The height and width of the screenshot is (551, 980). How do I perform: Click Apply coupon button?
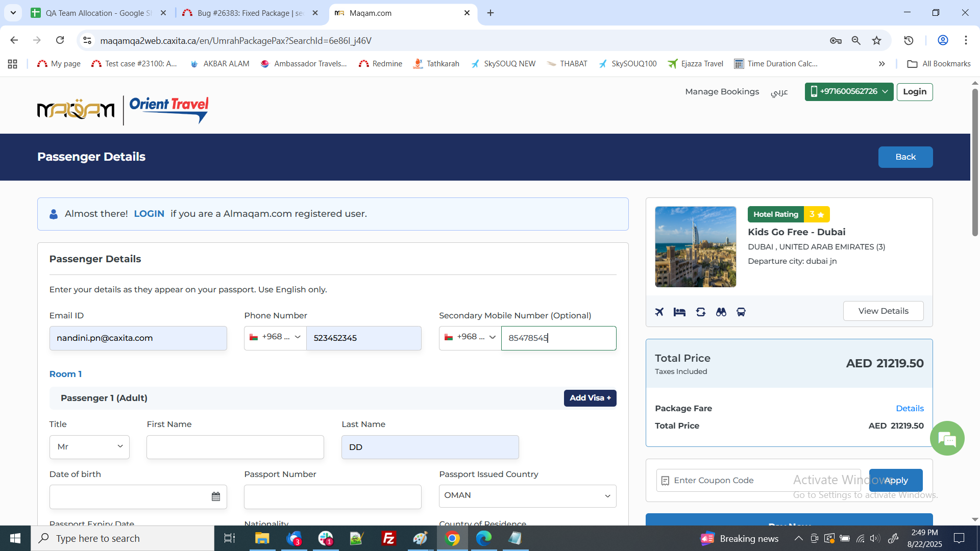coord(896,480)
